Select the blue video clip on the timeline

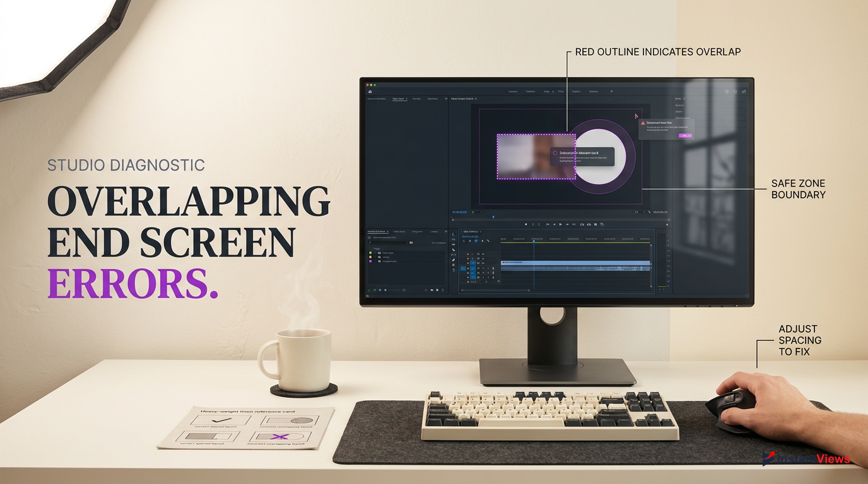[x=575, y=262]
